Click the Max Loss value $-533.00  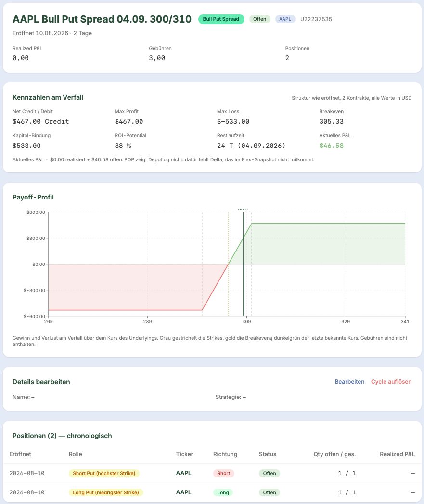pos(233,121)
